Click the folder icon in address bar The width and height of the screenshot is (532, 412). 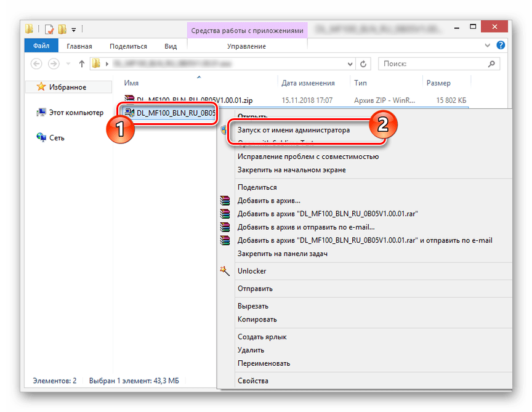(96, 63)
